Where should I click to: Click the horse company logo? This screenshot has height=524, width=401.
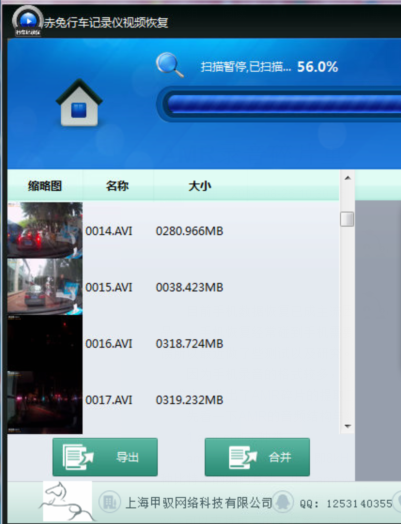(67, 501)
